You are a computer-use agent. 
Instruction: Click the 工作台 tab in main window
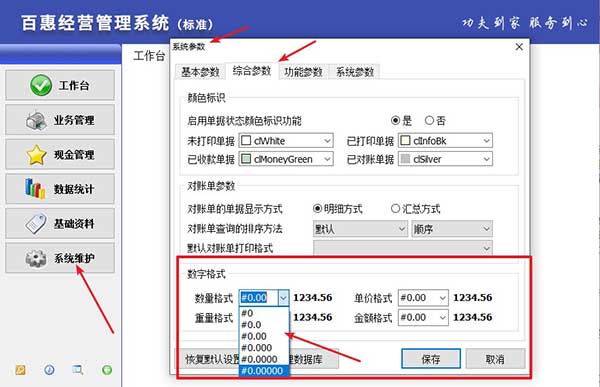click(x=149, y=56)
